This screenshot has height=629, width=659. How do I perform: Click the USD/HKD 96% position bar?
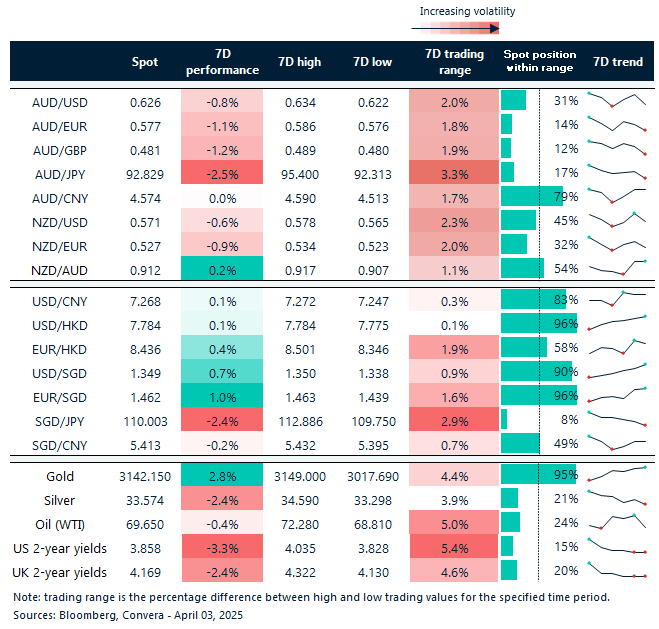coord(536,323)
